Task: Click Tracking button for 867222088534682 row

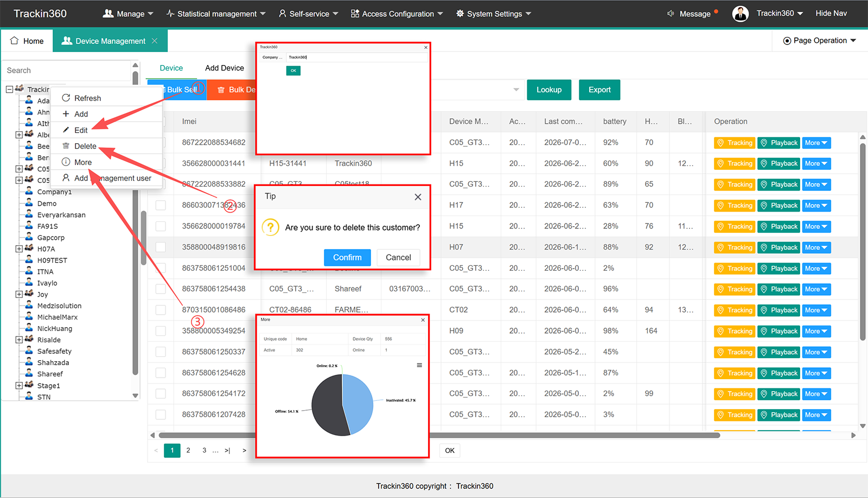Action: (735, 143)
